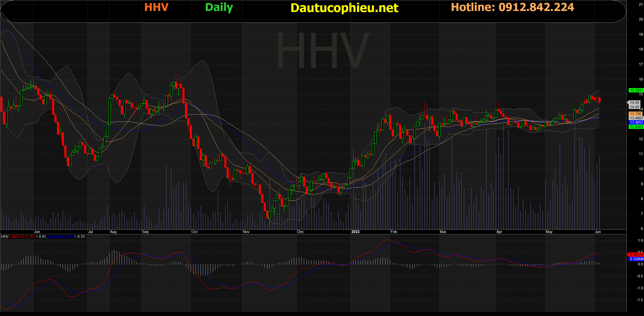Image resolution: width=644 pixels, height=316 pixels.
Task: Click the 20 level on the price axis
Action: pos(641,19)
